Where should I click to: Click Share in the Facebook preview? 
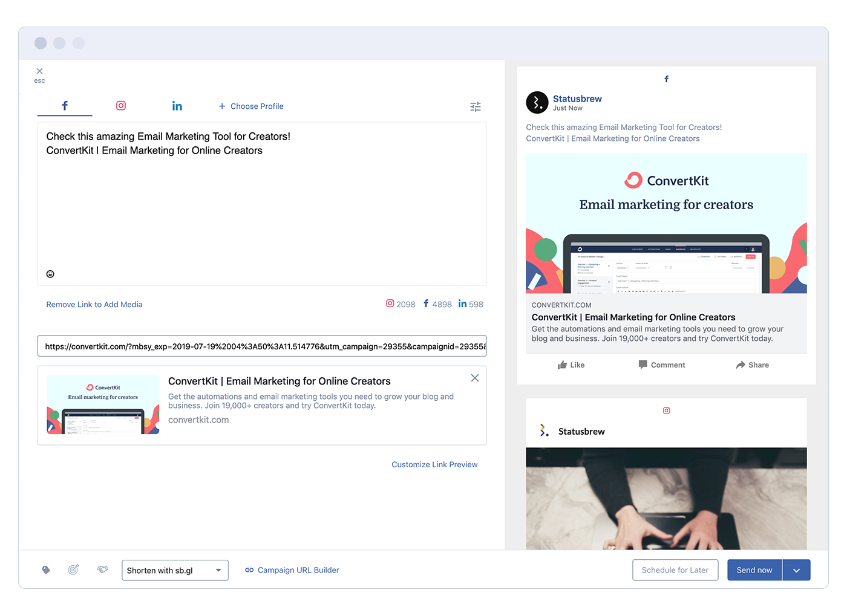pos(752,365)
